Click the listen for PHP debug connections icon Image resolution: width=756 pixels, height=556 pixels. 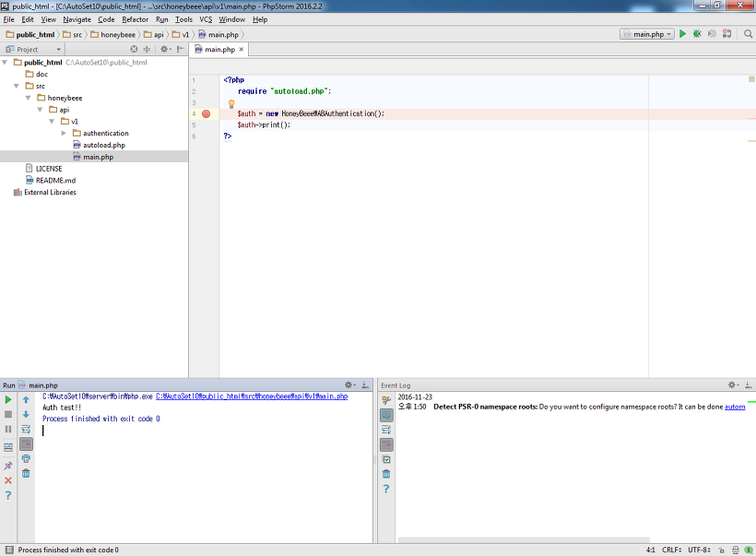click(x=726, y=34)
